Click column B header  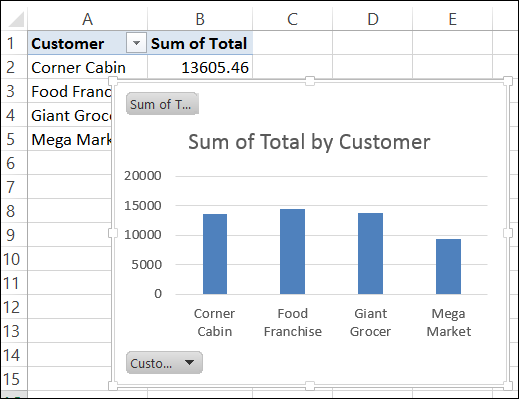[200, 19]
